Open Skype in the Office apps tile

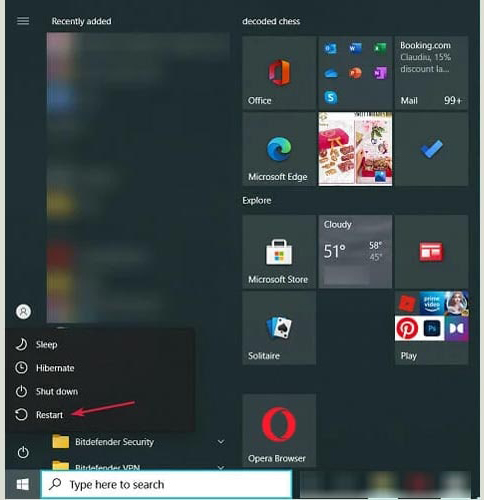click(331, 98)
